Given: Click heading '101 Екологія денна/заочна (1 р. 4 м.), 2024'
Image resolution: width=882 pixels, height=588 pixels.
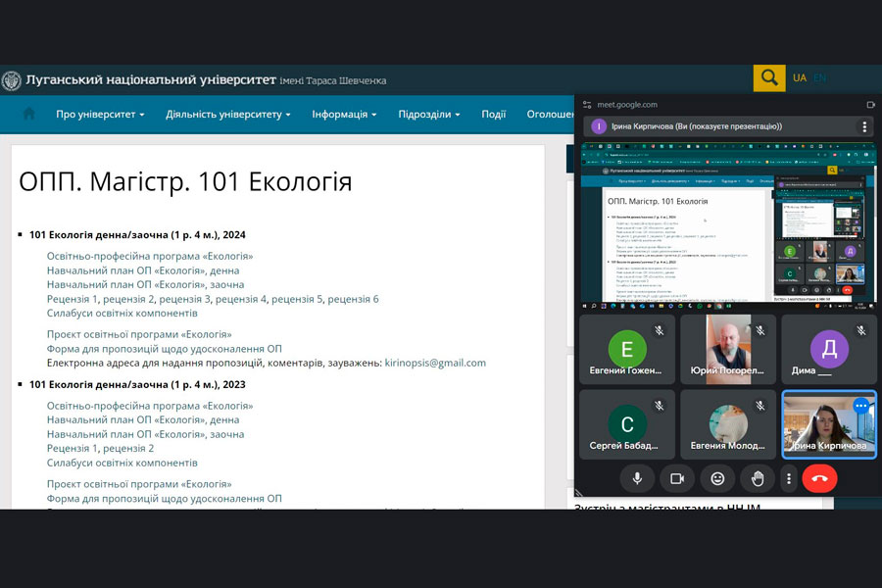Looking at the screenshot, I should click(137, 234).
